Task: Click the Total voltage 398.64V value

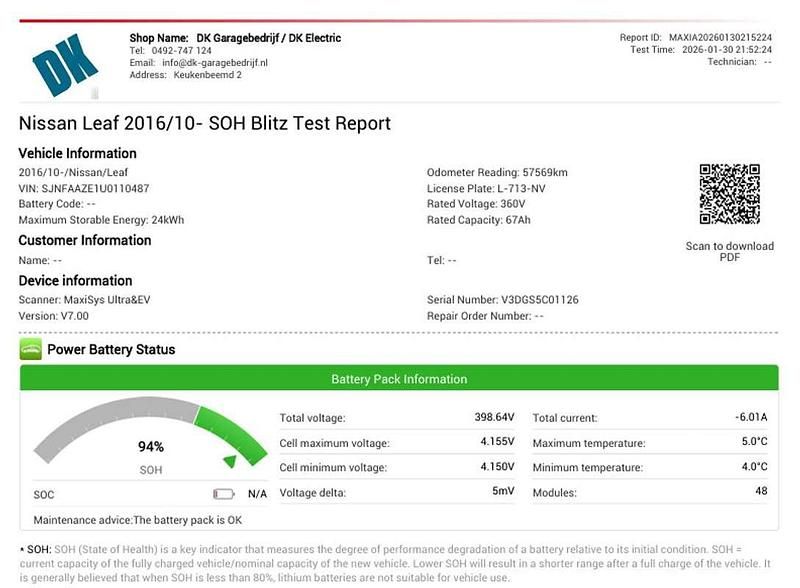Action: [494, 417]
